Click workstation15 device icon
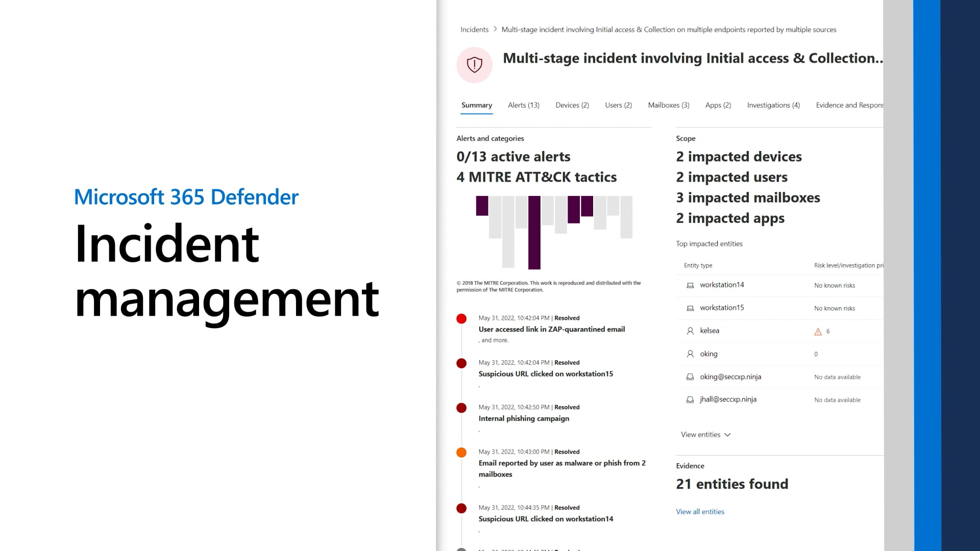 pyautogui.click(x=690, y=308)
